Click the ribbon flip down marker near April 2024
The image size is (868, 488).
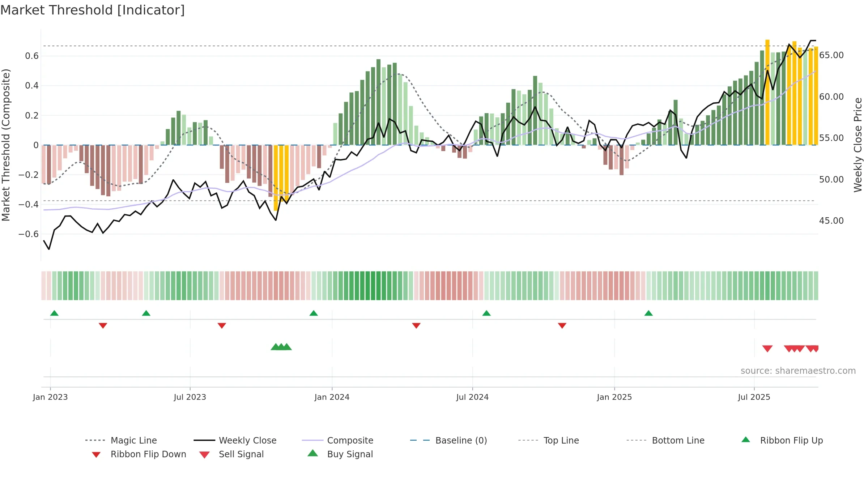pos(416,326)
